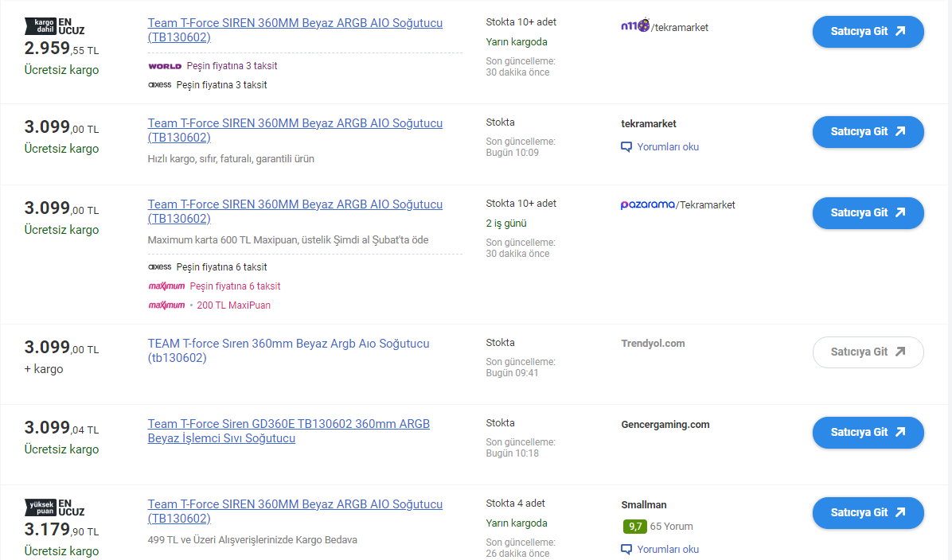This screenshot has height=560, width=952.
Task: Open Trendyol TEAM T-force Siren product title
Action: pyautogui.click(x=288, y=351)
